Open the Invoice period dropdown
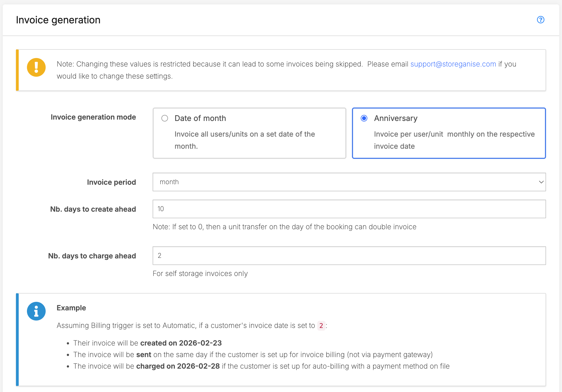Viewport: 562px width, 392px height. tap(349, 182)
